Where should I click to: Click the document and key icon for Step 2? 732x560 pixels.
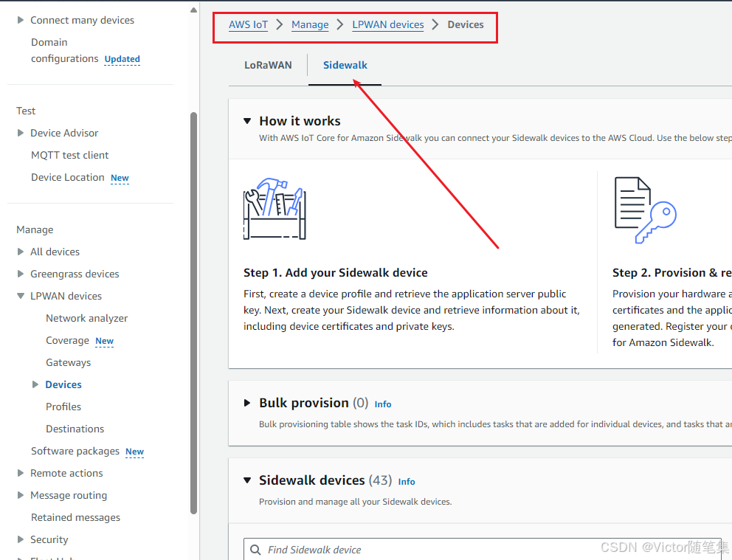pyautogui.click(x=646, y=210)
